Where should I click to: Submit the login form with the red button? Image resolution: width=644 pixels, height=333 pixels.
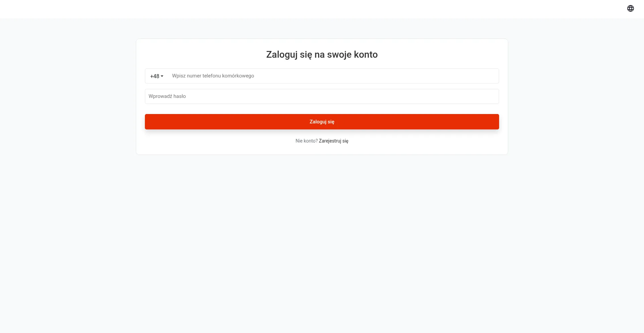(x=322, y=122)
